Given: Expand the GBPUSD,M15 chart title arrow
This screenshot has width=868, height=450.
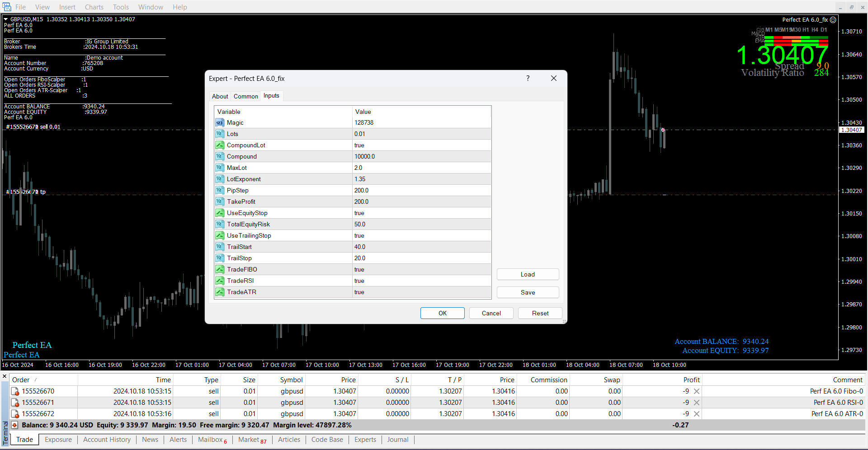Looking at the screenshot, I should click(6, 19).
